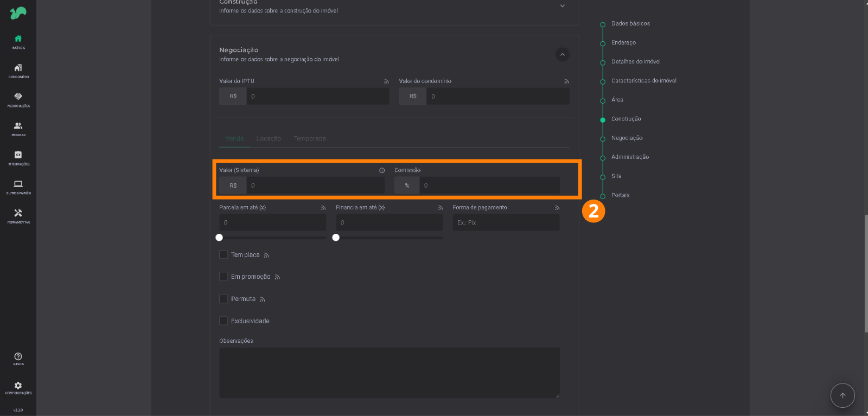Jump to Portais step

pos(620,195)
